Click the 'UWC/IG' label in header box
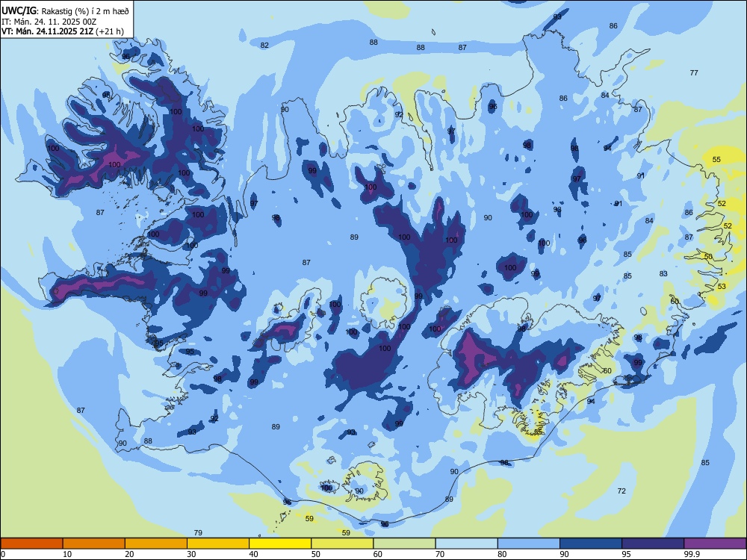Image resolution: width=747 pixels, height=560 pixels. pos(19,11)
